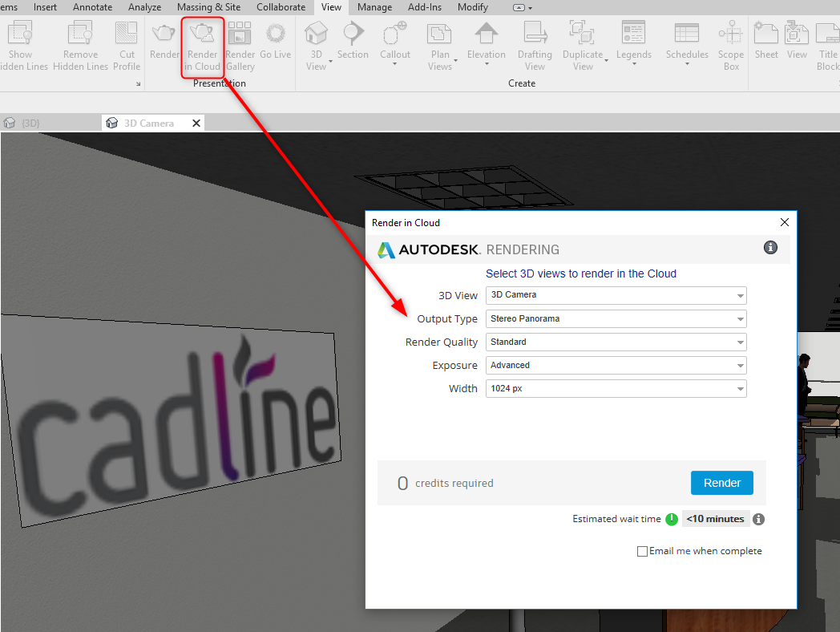The height and width of the screenshot is (632, 840).
Task: Open the Render Gallery
Action: [240, 46]
